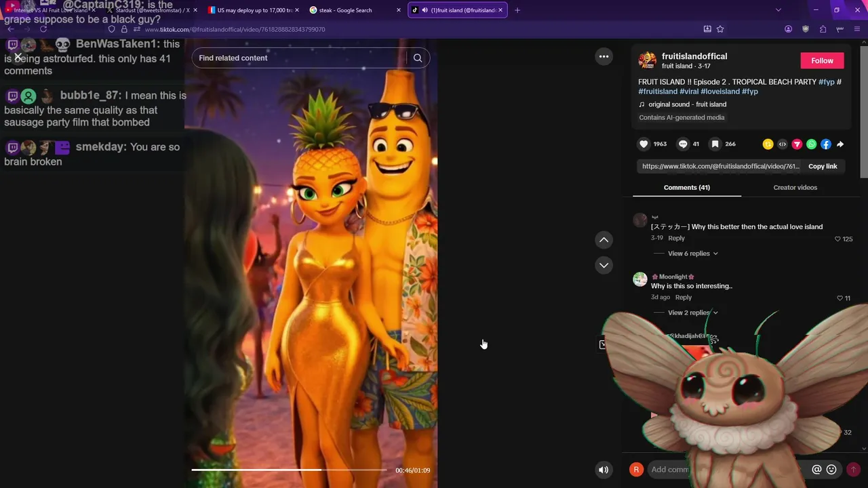Open the browser extensions puzzle icon
This screenshot has width=868, height=488.
pos(823,29)
